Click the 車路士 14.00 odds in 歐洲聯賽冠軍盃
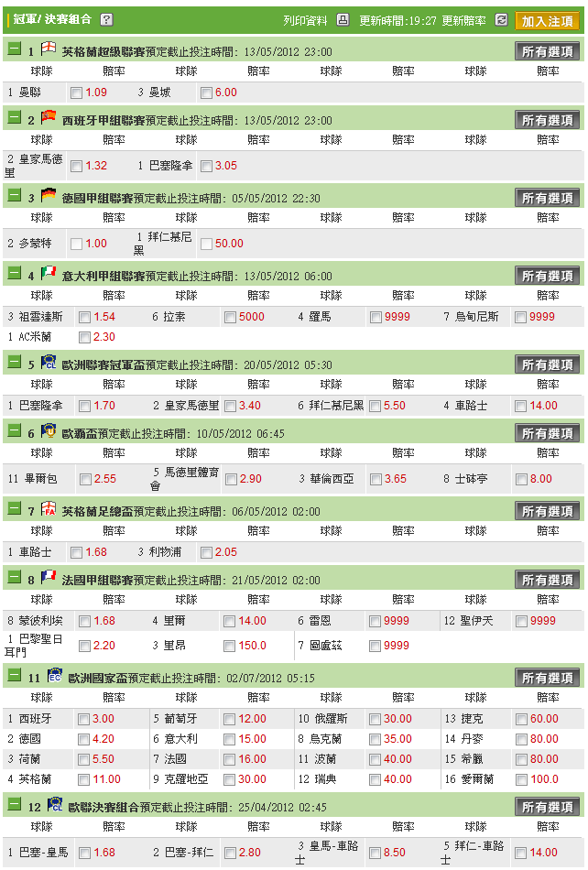Screen dimensions: 588x870 point(544,406)
